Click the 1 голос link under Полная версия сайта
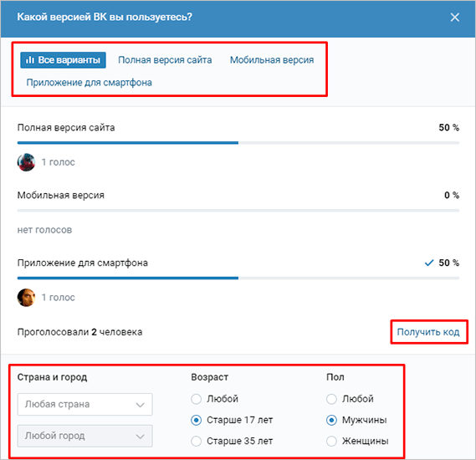476x460 pixels. (58, 162)
